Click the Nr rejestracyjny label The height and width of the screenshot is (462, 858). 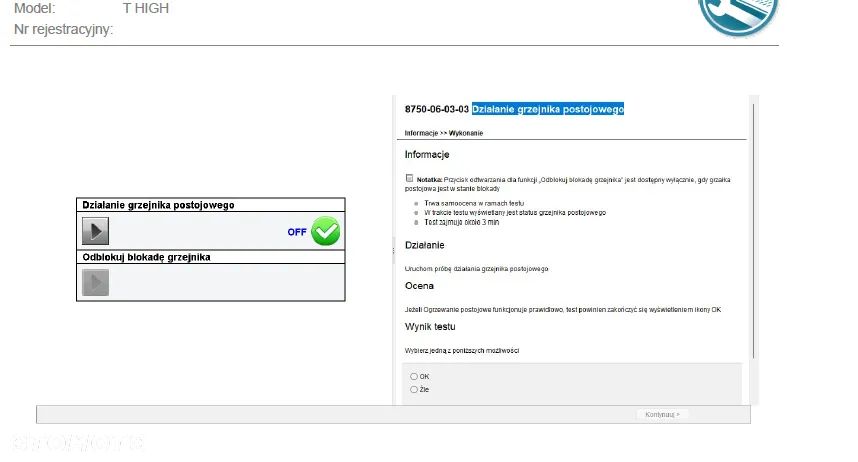(63, 29)
